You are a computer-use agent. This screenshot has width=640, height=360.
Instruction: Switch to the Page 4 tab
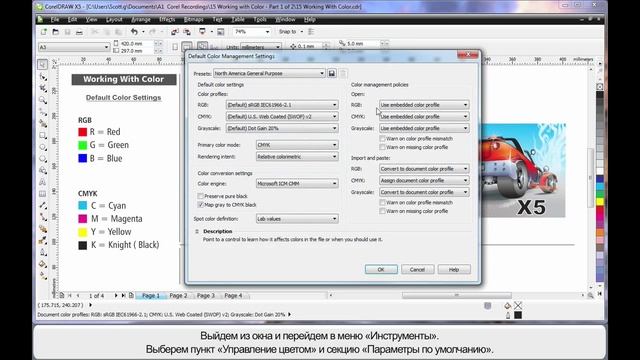pos(233,296)
